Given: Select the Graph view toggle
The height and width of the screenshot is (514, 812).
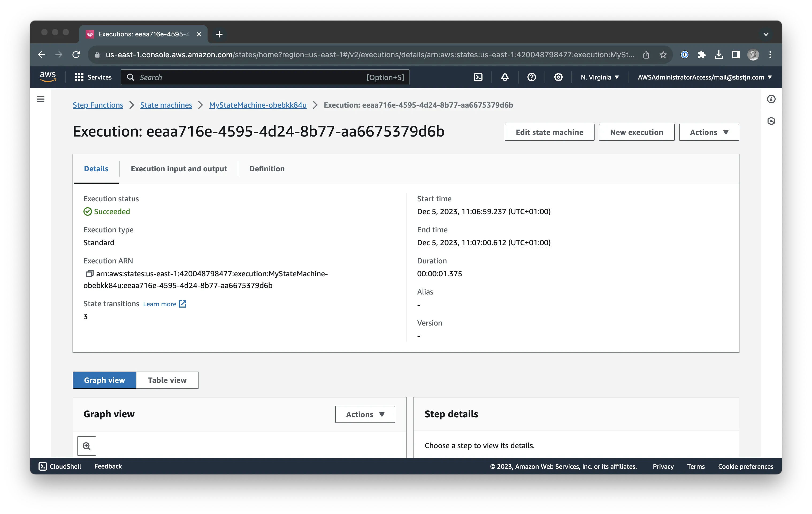Looking at the screenshot, I should [104, 380].
